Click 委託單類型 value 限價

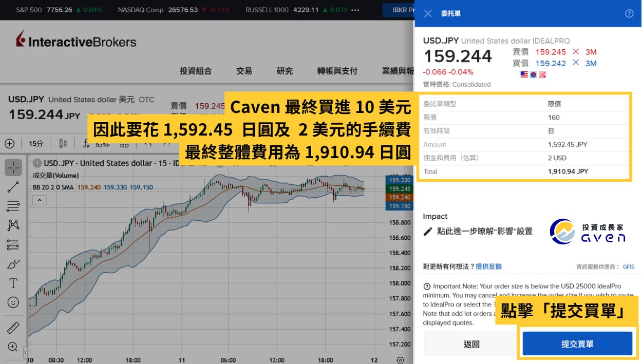tap(554, 104)
